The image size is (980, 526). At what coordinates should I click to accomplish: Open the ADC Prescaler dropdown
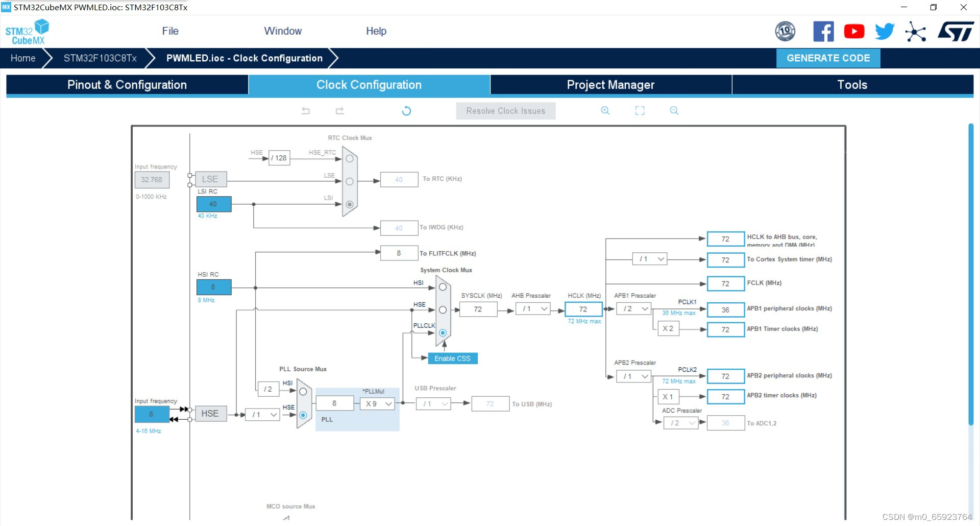[681, 423]
